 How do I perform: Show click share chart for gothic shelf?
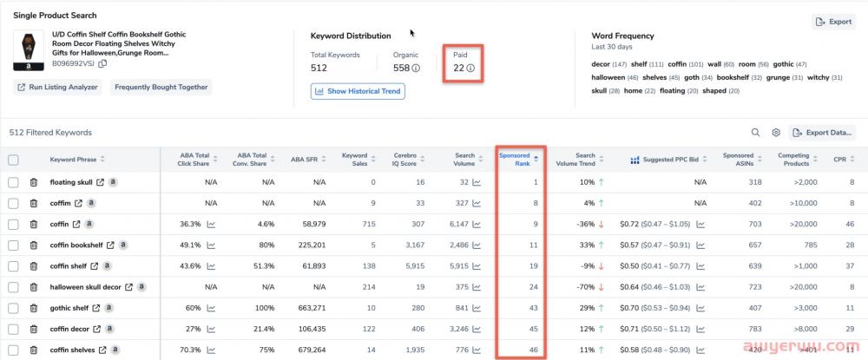[211, 308]
